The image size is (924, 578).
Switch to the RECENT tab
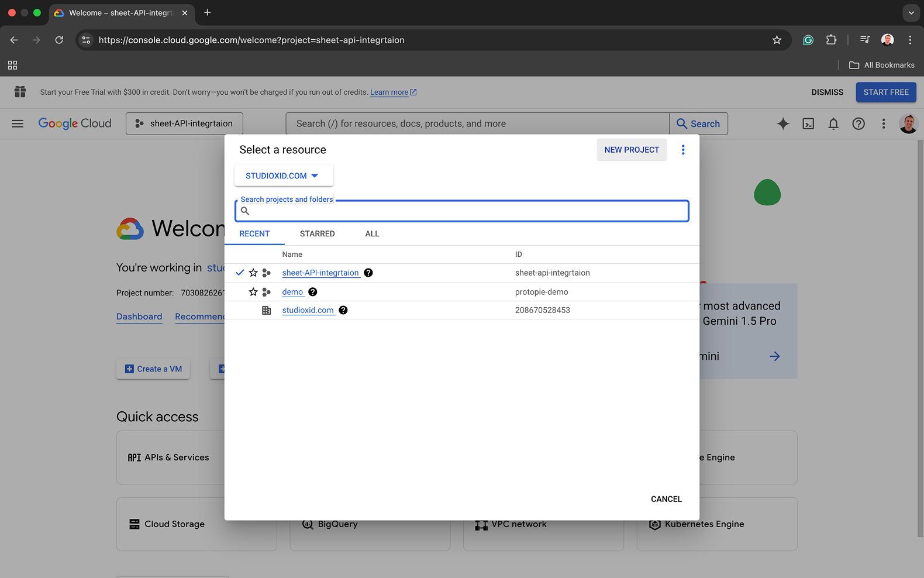(254, 233)
